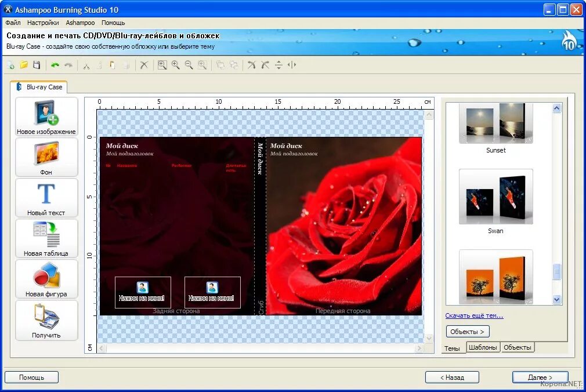Screen dimensions: 586x392
Task: Click the Получить clipboard tool
Action: (46, 320)
